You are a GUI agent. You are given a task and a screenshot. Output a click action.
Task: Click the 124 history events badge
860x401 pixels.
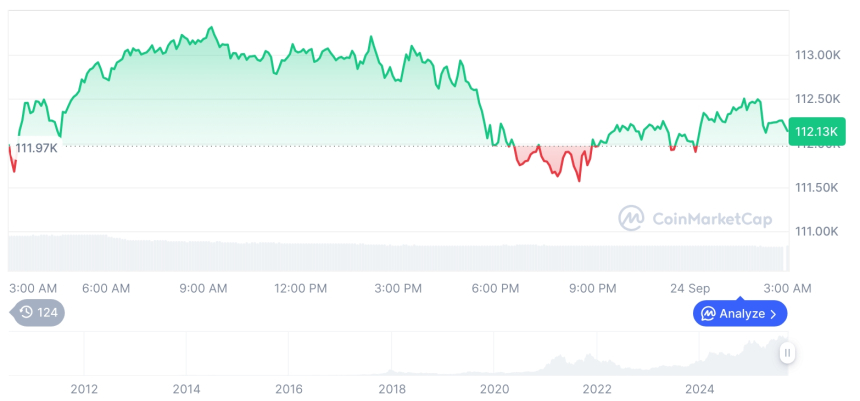click(37, 312)
